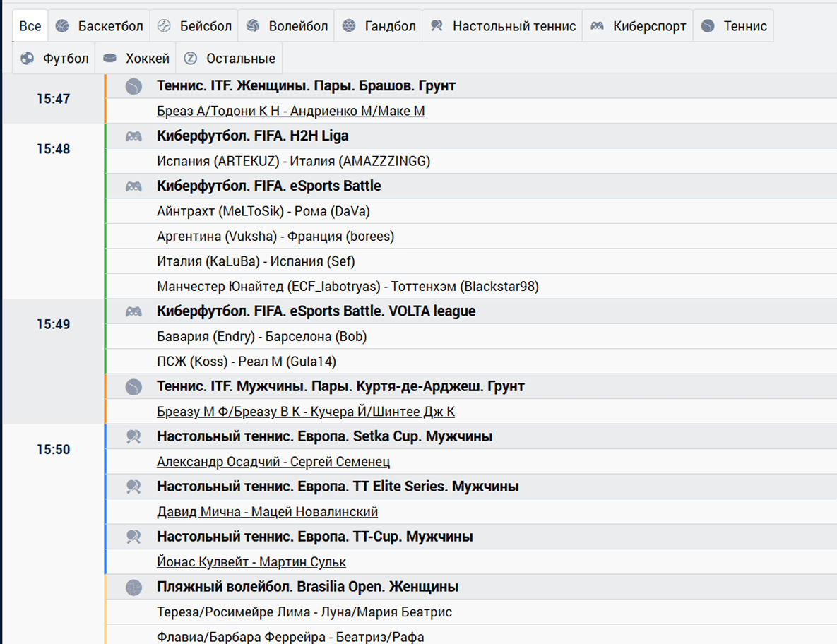Click the Setka Cup Мужчины league header

324,436
